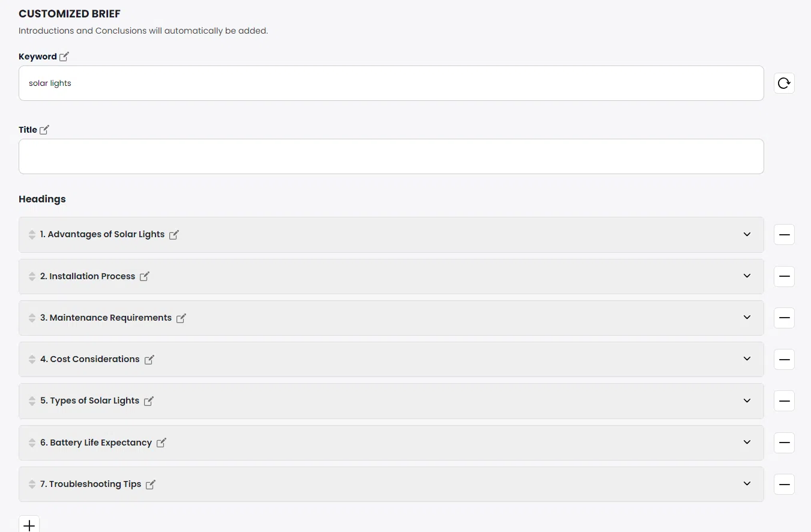
Task: Expand the Advantages of Solar Lights section
Action: pyautogui.click(x=747, y=234)
